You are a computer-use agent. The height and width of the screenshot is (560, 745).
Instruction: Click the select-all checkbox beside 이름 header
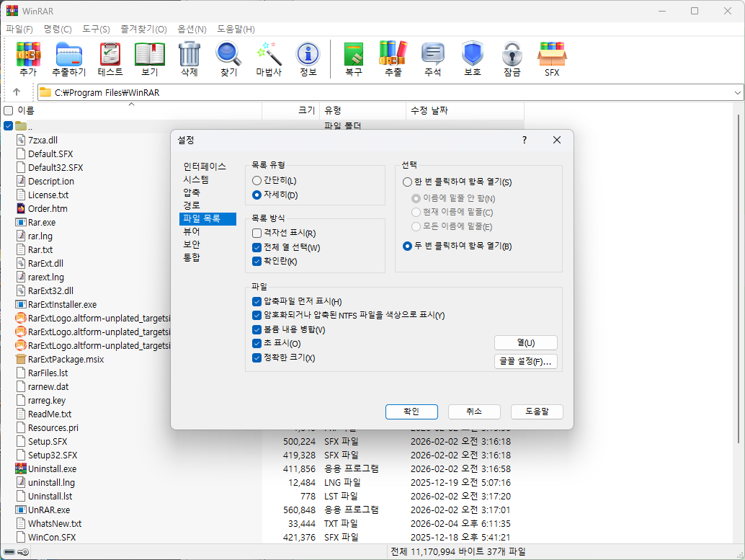pyautogui.click(x=8, y=111)
